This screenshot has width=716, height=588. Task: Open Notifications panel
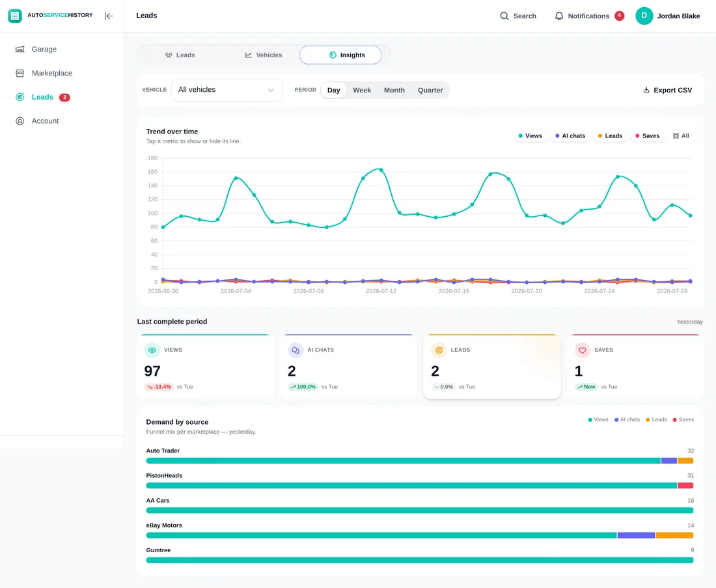[588, 16]
